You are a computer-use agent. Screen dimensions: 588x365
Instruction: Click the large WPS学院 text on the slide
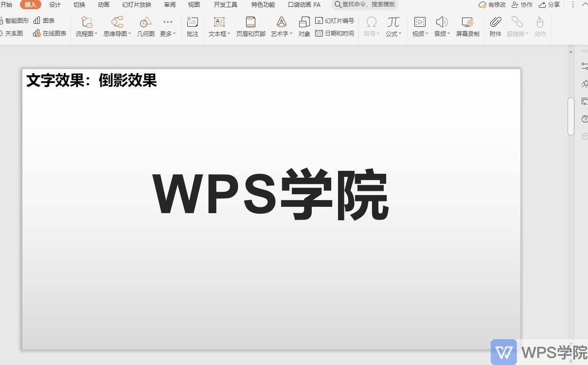(270, 194)
